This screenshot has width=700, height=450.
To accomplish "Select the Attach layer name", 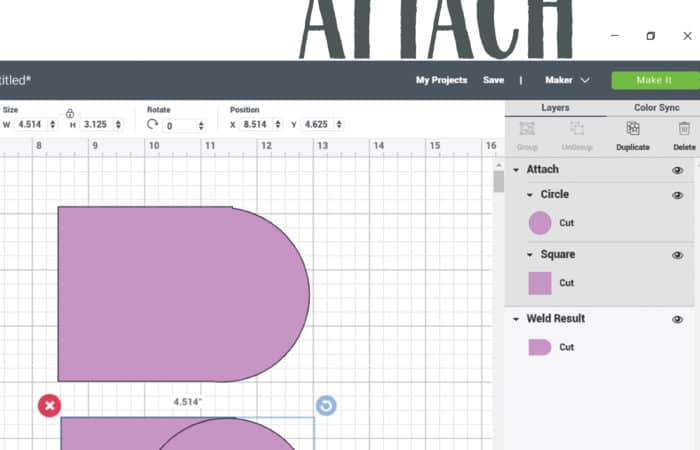I will [x=542, y=170].
